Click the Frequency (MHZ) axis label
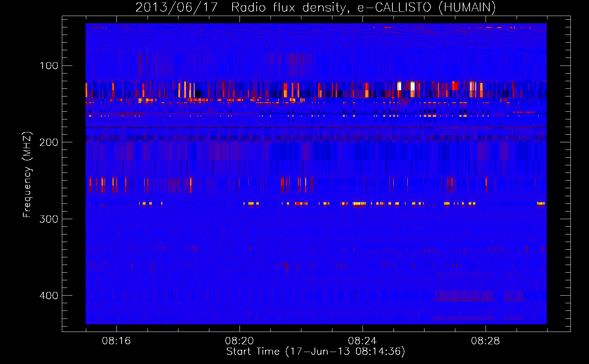589x364 pixels. coord(27,175)
